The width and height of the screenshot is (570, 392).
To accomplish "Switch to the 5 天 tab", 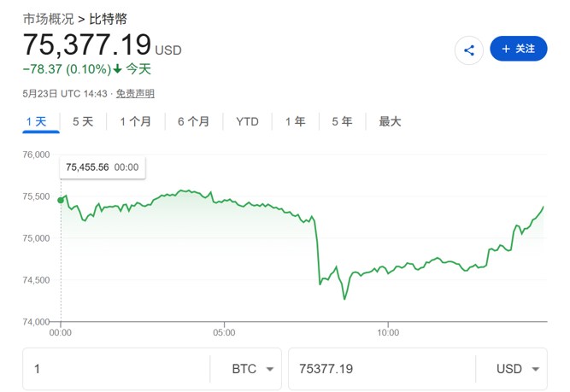I will [83, 121].
